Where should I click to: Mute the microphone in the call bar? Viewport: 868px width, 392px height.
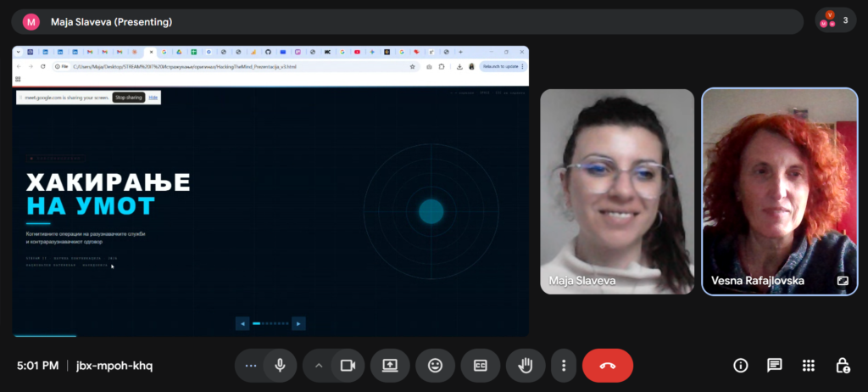pos(280,366)
